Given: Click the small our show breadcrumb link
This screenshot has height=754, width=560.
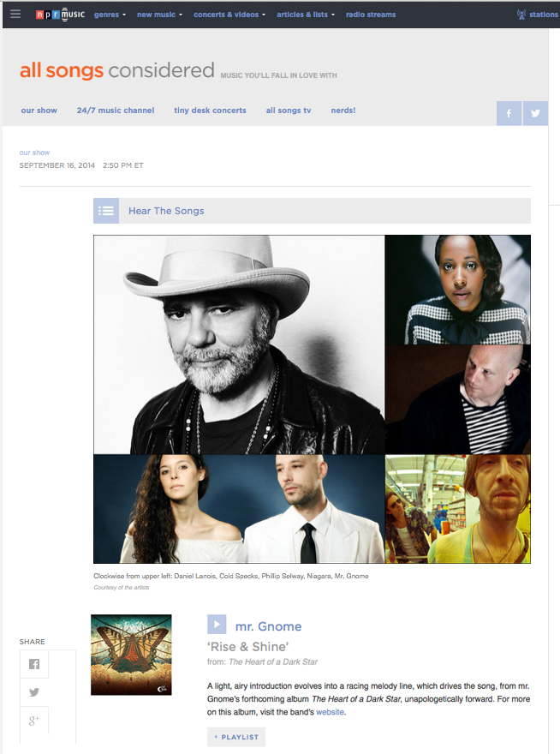Looking at the screenshot, I should pos(34,153).
